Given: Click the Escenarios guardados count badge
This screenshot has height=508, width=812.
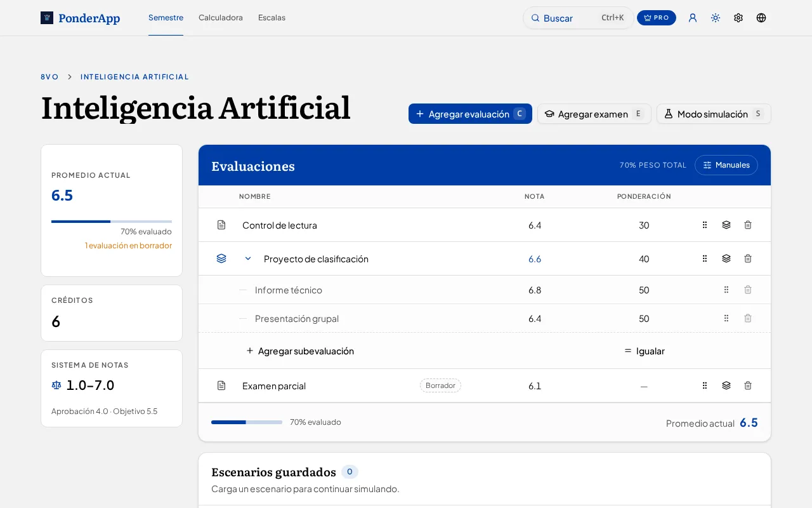Looking at the screenshot, I should coord(350,472).
